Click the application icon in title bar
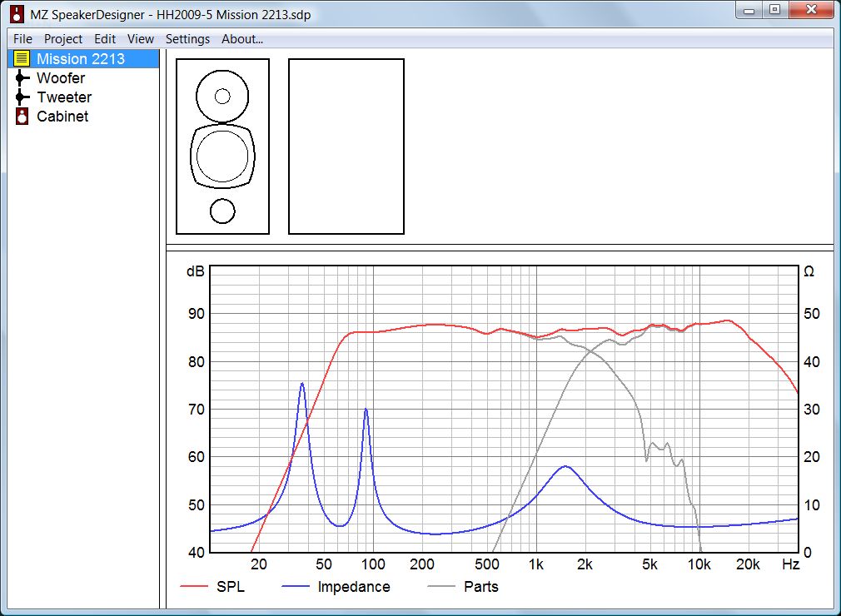Viewport: 841px width, 616px height. click(x=17, y=14)
